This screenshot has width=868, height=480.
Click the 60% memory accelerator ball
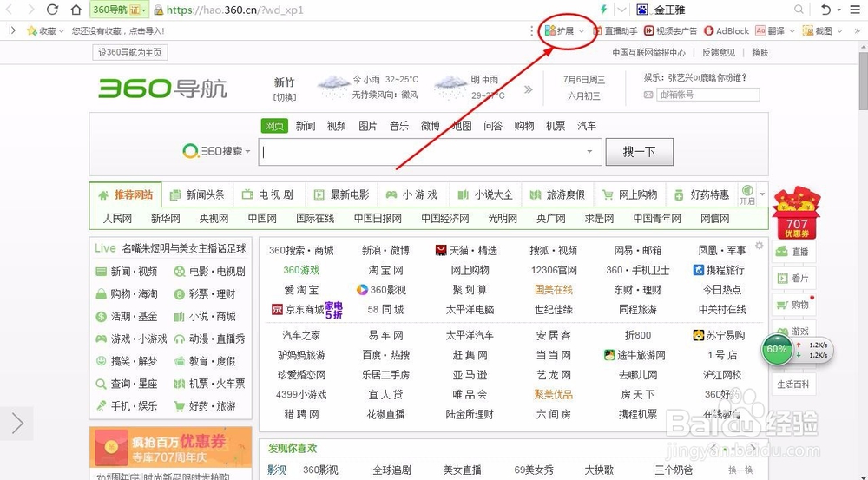(777, 349)
